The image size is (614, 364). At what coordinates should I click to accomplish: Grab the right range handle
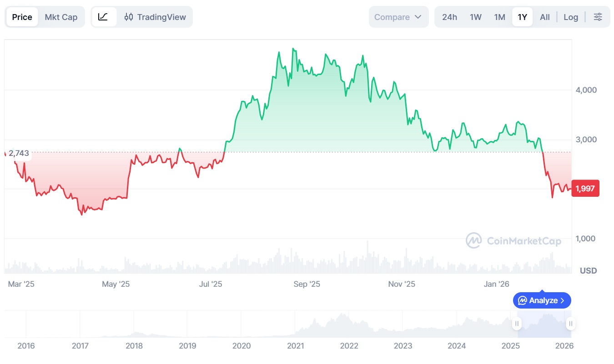click(570, 324)
